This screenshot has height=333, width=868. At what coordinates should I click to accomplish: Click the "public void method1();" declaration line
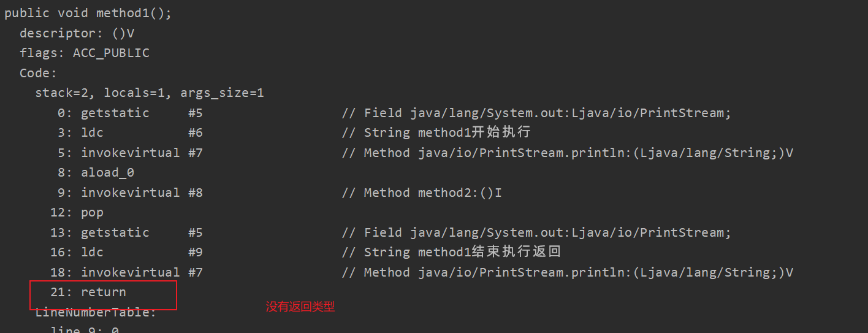tap(88, 13)
